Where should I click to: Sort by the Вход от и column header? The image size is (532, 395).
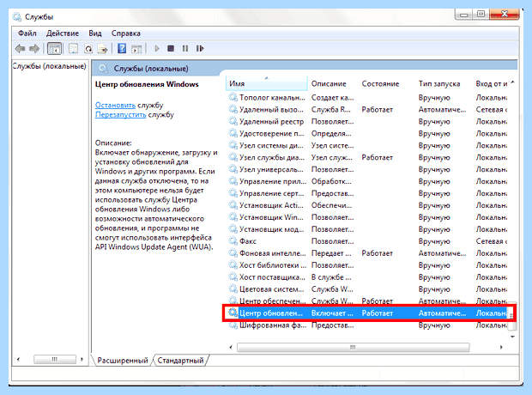point(492,83)
